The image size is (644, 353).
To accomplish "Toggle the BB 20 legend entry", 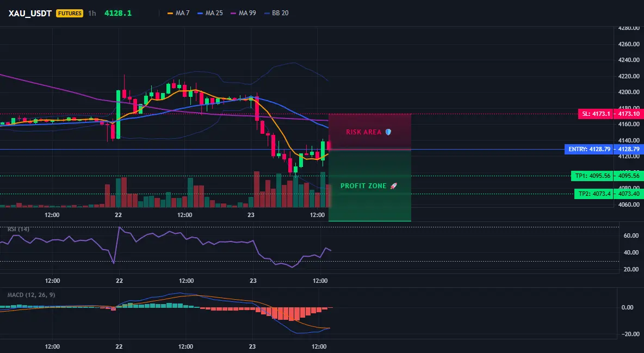I will coord(276,13).
